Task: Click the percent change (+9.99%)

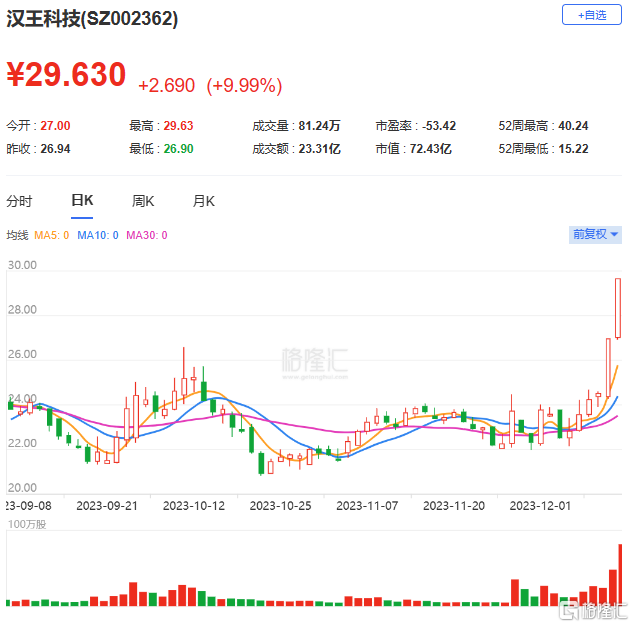Action: pos(244,85)
